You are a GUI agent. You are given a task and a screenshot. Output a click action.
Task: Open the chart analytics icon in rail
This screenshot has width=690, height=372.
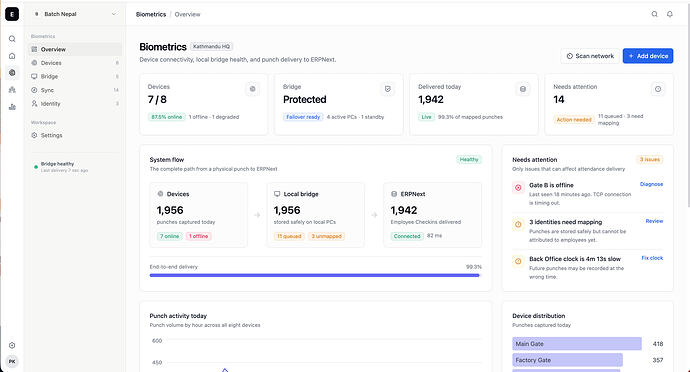(12, 107)
